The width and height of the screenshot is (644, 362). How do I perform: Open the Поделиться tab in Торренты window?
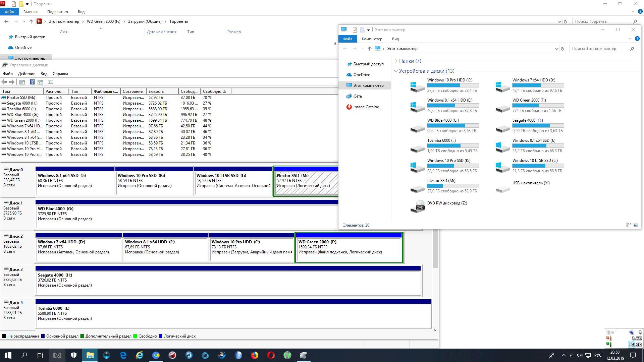pyautogui.click(x=58, y=12)
